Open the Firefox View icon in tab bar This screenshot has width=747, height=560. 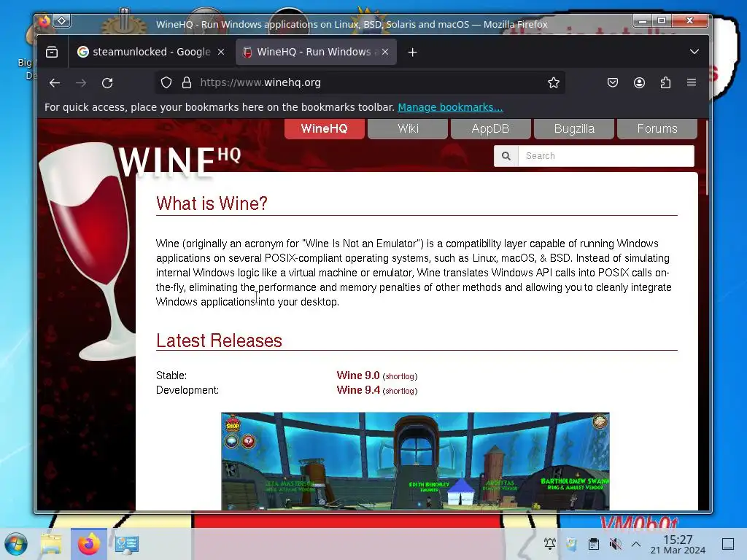point(52,52)
